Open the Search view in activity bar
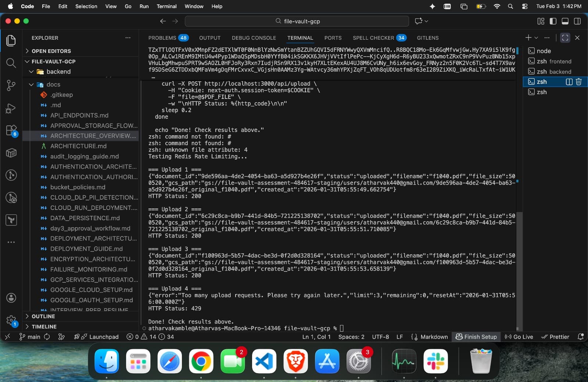This screenshot has width=588, height=382. coord(11,63)
